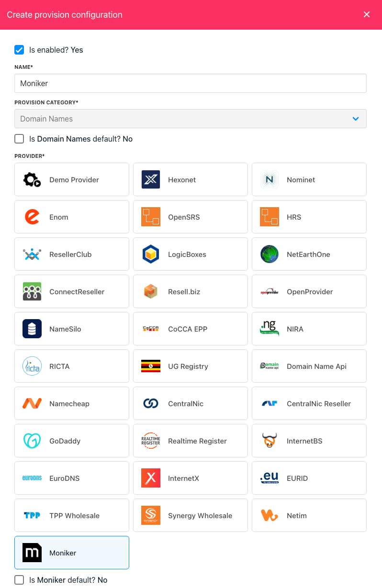Pick the Synergy Wholesale orange icon

pos(151,515)
